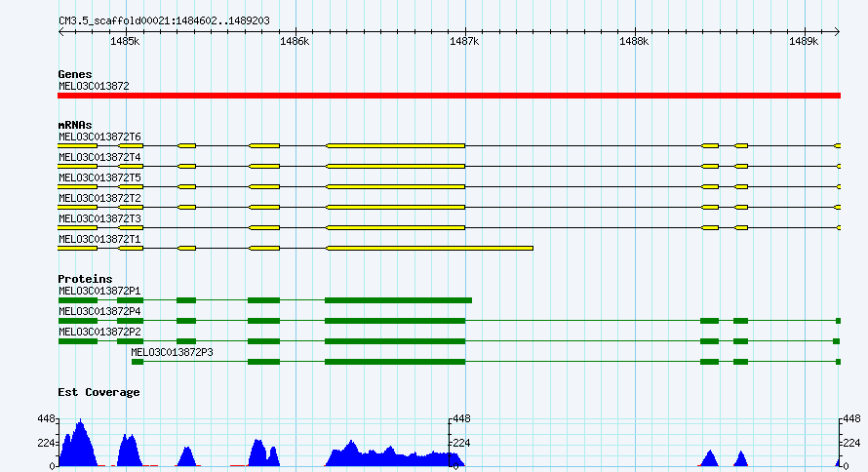
Task: Open mRNA transcript MELO3C013872T4 label
Action: coord(99,157)
